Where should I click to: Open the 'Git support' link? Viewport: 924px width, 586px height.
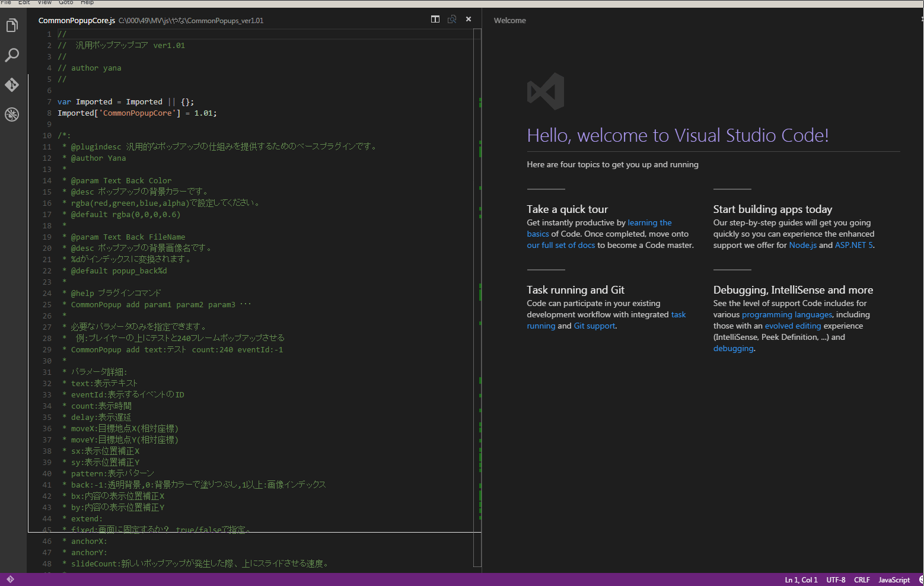594,326
